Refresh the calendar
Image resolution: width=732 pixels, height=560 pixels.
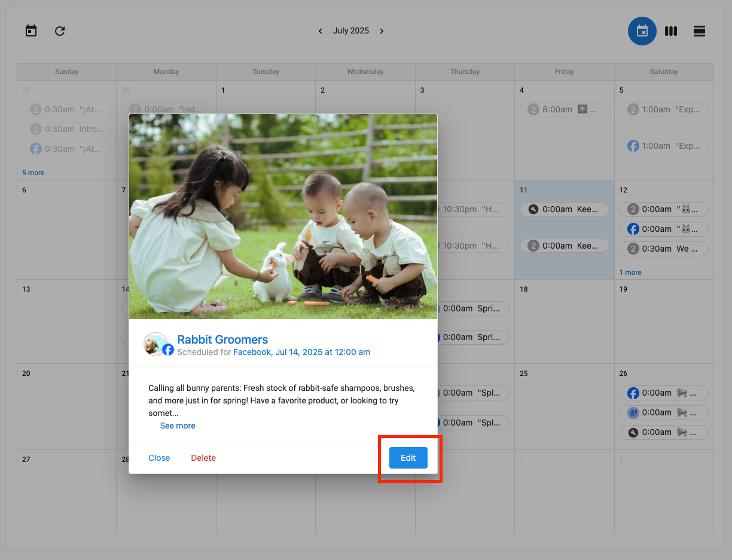coord(59,30)
